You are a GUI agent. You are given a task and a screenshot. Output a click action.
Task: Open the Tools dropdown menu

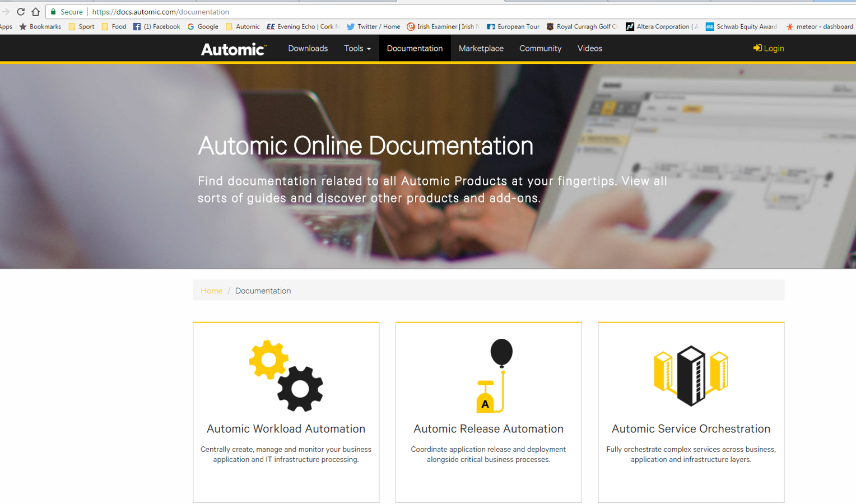[x=357, y=48]
